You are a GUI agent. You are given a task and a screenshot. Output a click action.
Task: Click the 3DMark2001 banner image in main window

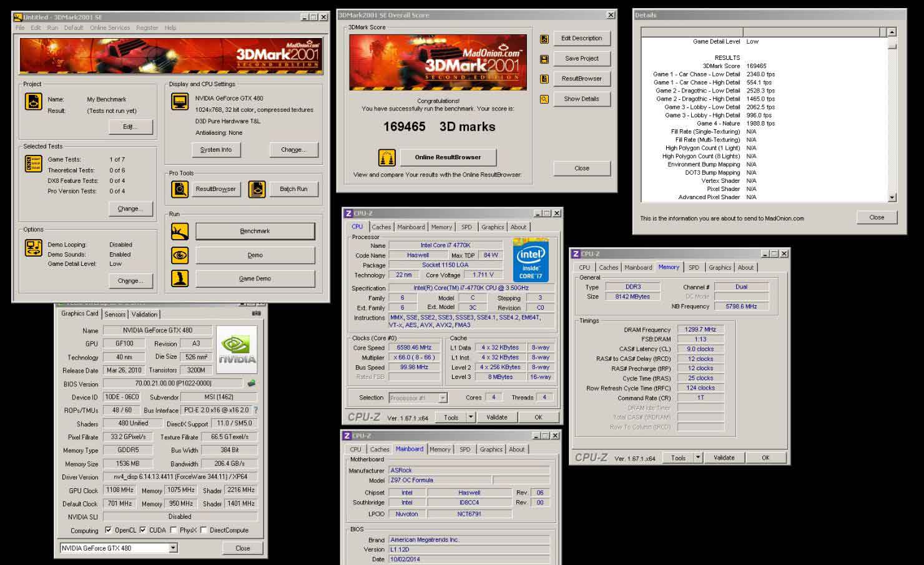171,56
